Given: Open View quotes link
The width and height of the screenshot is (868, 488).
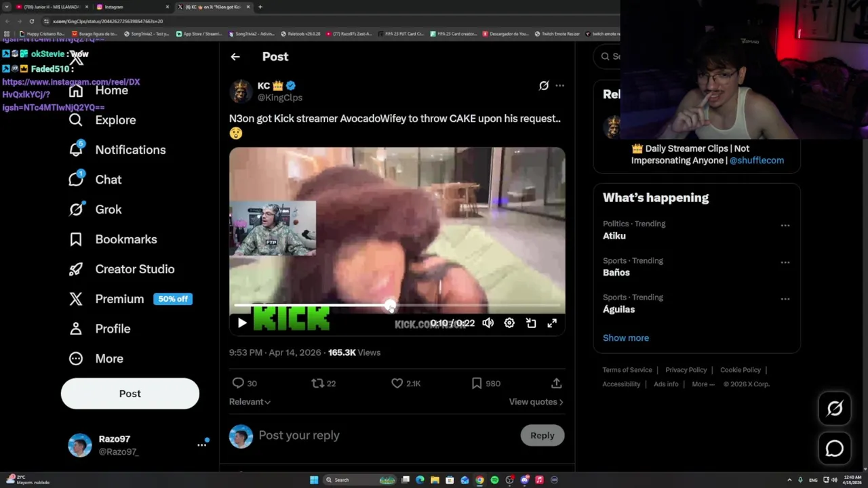Looking at the screenshot, I should tap(536, 402).
